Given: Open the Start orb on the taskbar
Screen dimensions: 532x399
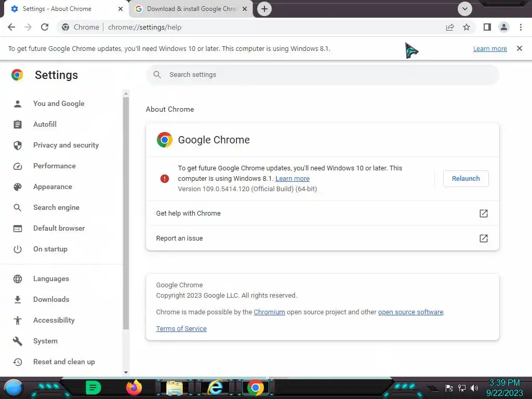Looking at the screenshot, I should (14, 388).
